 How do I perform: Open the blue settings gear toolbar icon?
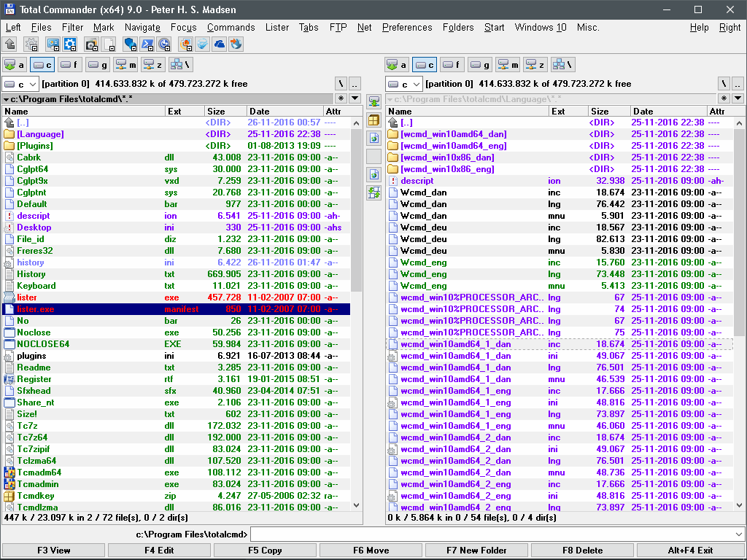pos(70,44)
